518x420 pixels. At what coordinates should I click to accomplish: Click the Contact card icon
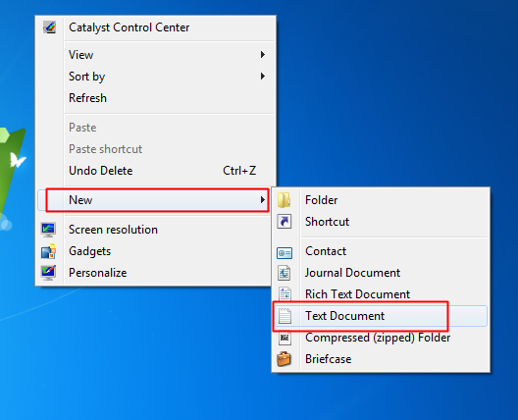[285, 253]
